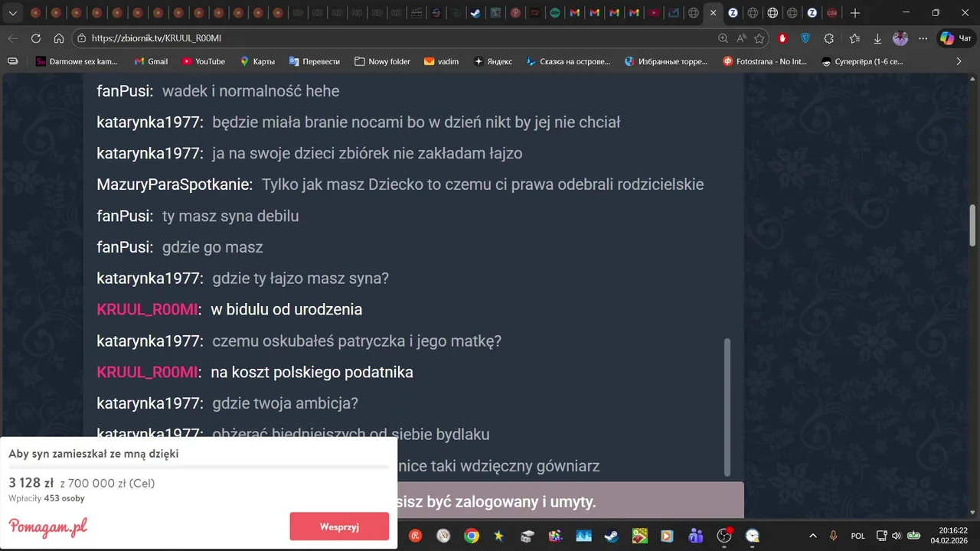Screen dimensions: 980x551
Task: Open Google Chrome from the taskbar
Action: point(472,536)
